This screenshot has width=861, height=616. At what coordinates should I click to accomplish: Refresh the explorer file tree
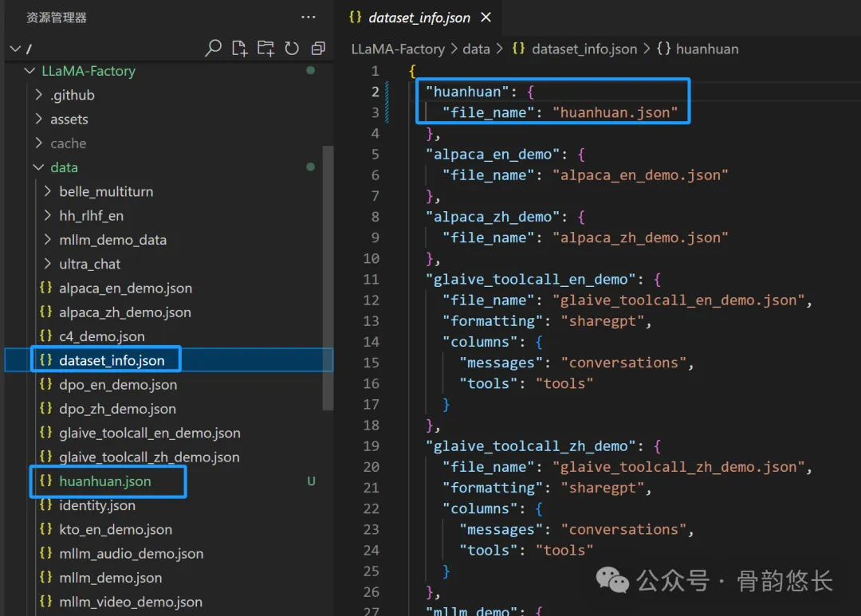tap(292, 49)
